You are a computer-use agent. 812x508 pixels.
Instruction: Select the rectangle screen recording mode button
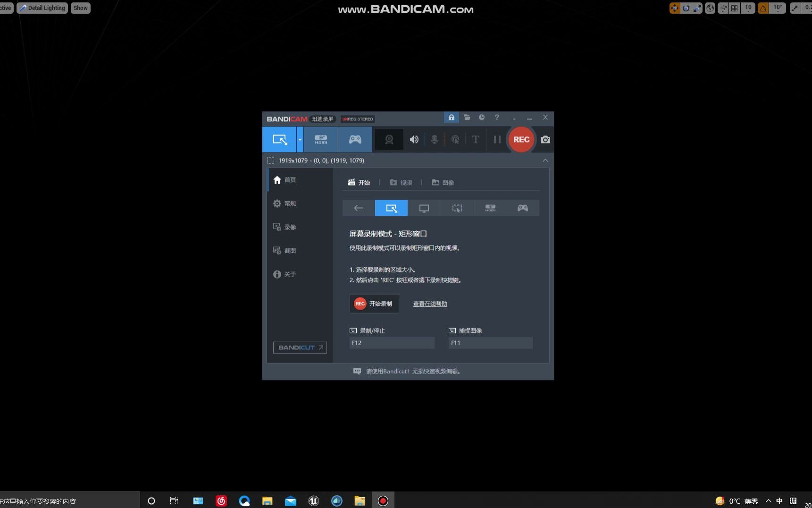pos(279,139)
